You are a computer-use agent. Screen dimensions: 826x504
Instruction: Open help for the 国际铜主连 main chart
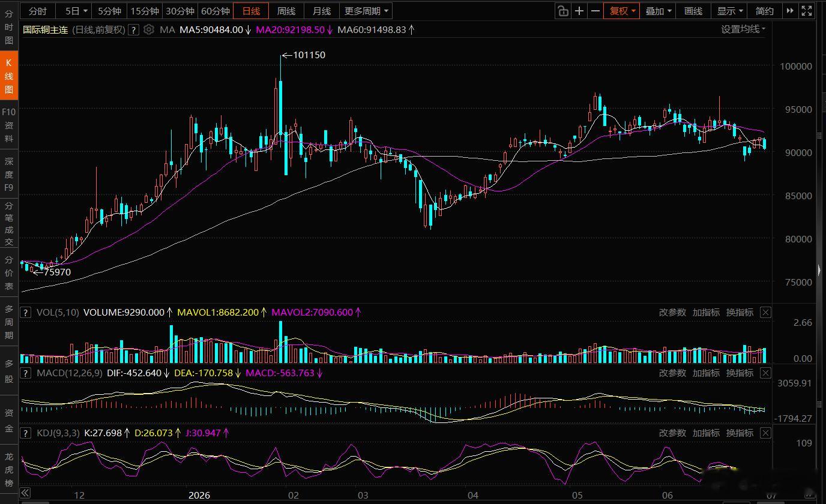(x=133, y=29)
